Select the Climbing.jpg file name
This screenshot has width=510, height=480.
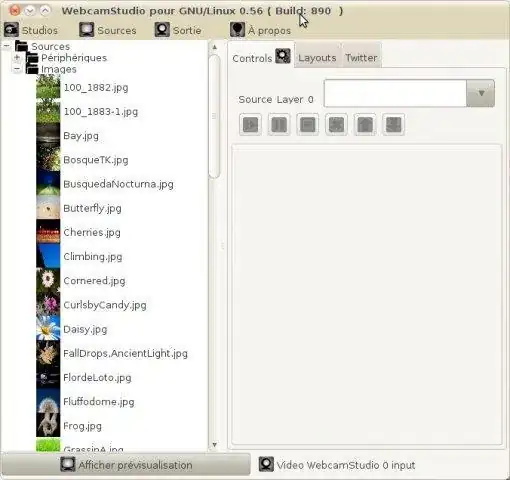[x=93, y=257]
